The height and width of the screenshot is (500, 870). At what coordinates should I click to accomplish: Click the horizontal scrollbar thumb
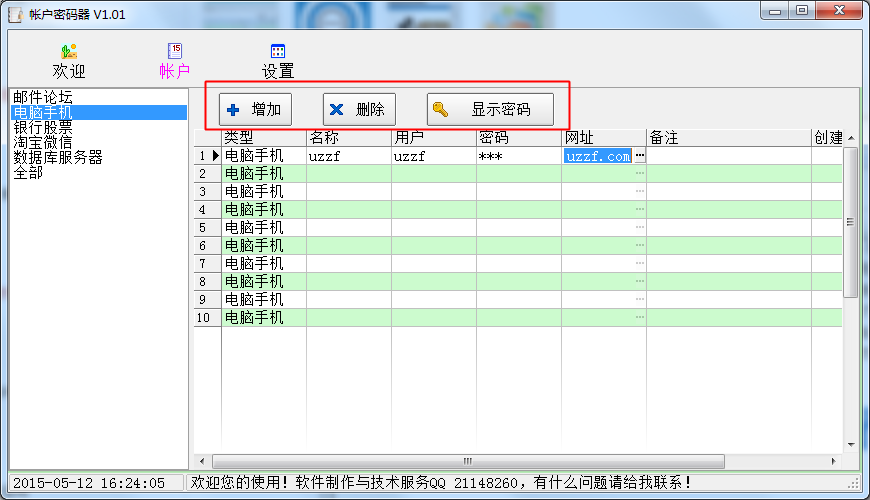(468, 461)
